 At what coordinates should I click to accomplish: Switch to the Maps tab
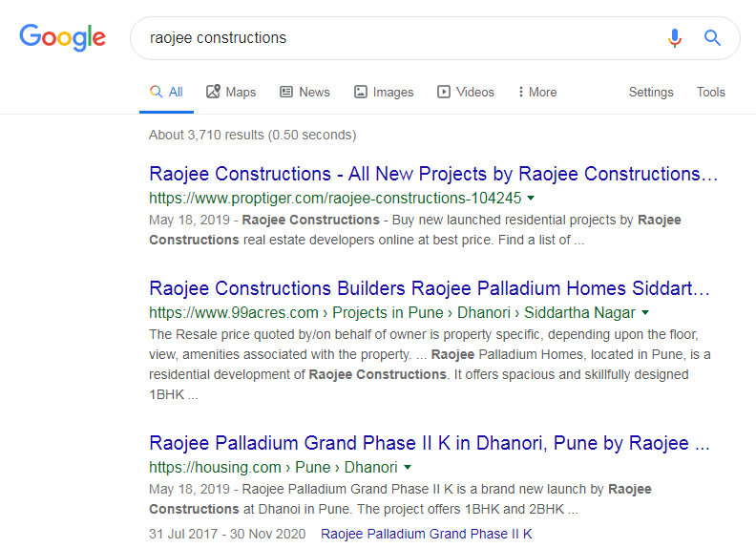(x=231, y=93)
